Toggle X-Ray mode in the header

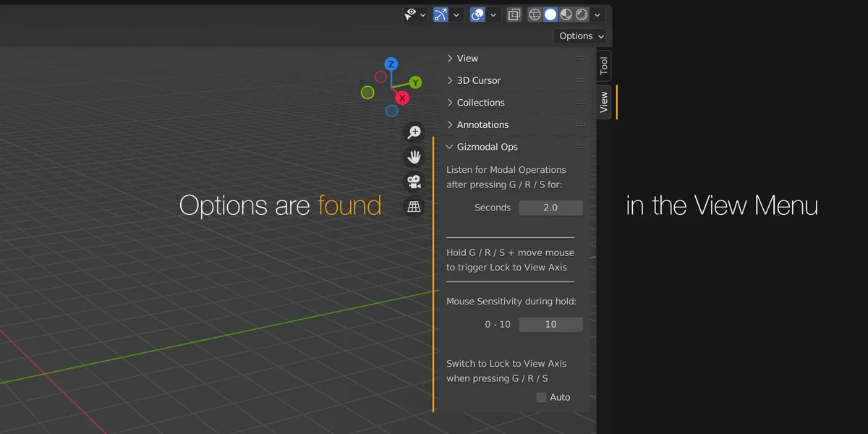(514, 14)
